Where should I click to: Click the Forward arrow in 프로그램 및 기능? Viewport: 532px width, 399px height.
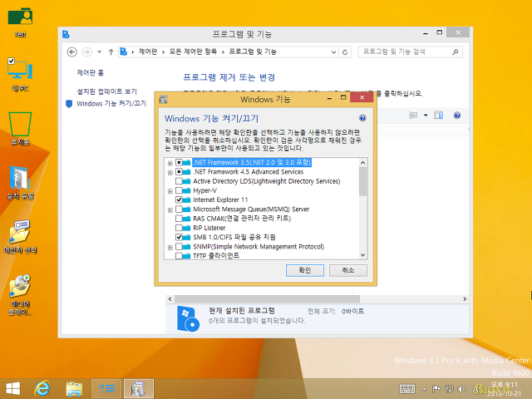coord(86,52)
